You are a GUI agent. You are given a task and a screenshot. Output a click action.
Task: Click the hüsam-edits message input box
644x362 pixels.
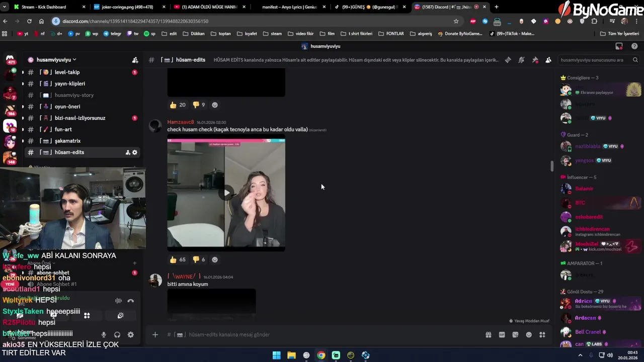[x=322, y=335]
